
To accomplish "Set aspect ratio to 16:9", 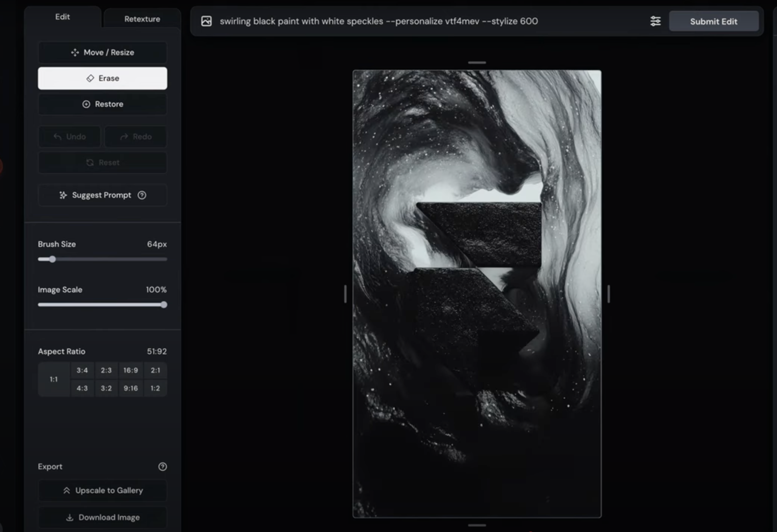I will pyautogui.click(x=131, y=370).
